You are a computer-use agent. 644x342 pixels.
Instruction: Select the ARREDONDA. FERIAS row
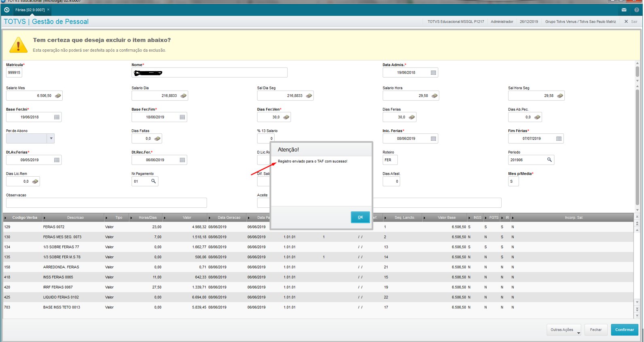click(x=318, y=267)
